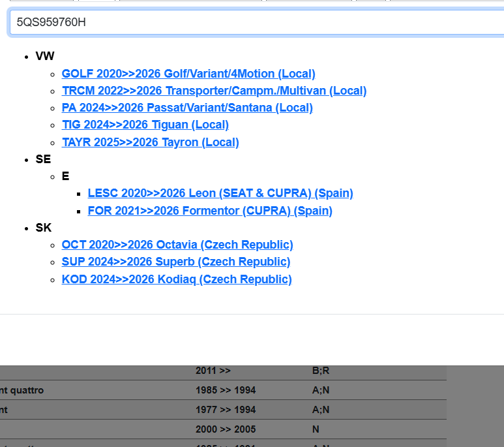Open TIG 2024>>2026 Tiguan link
Viewport: 504px width, 447px height.
pos(145,125)
